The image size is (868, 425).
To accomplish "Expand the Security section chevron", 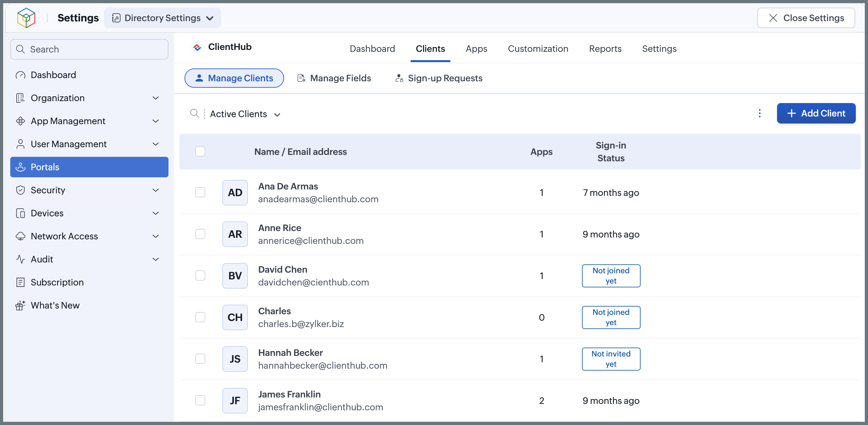I will tap(156, 190).
